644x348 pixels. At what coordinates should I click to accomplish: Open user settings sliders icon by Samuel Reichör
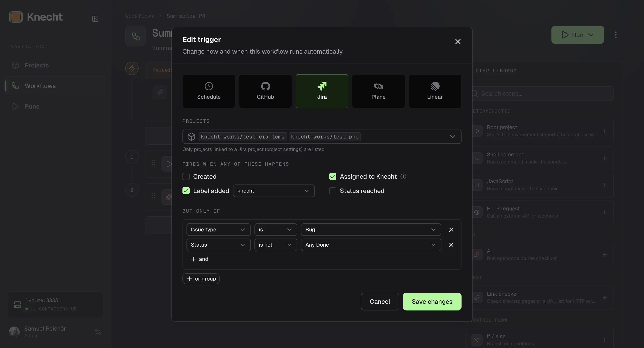pos(98,332)
